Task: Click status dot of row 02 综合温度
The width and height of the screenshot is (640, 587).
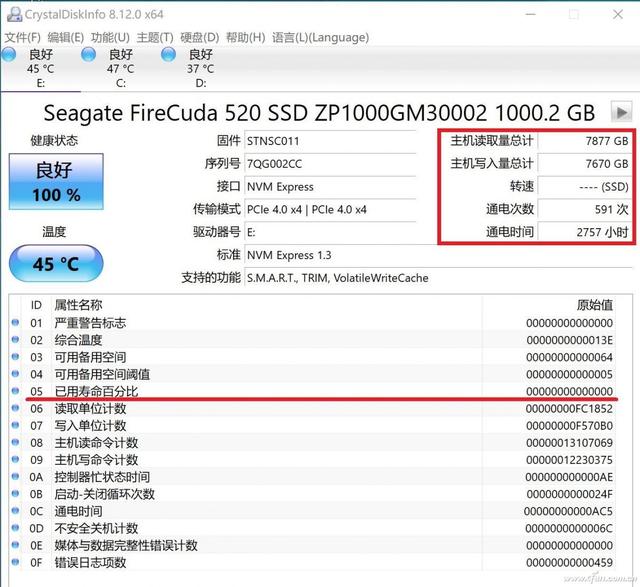Action: click(16, 339)
